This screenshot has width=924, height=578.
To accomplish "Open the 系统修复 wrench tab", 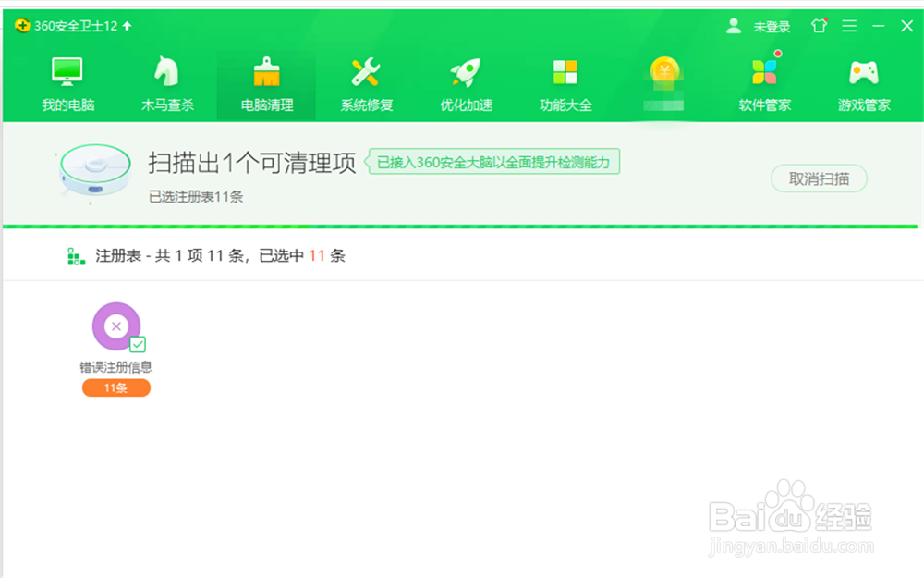I will (366, 85).
